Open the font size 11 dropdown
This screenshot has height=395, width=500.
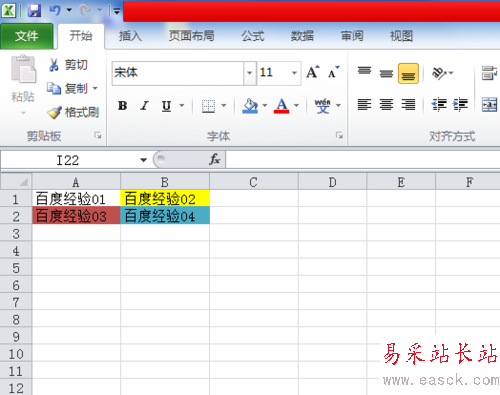(294, 73)
